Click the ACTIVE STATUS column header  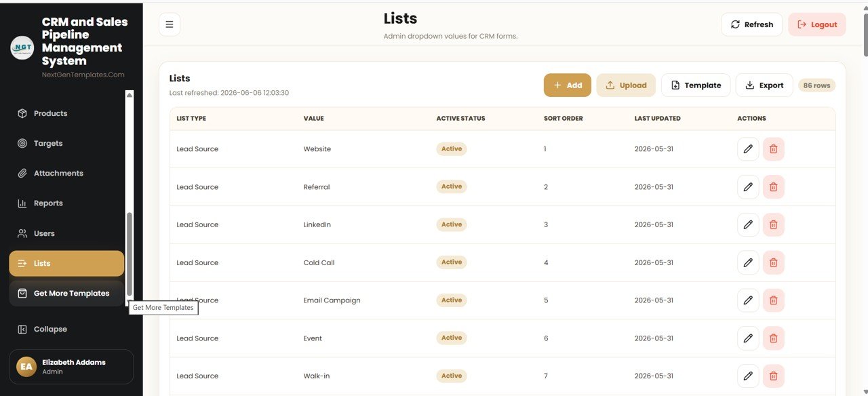pyautogui.click(x=460, y=119)
